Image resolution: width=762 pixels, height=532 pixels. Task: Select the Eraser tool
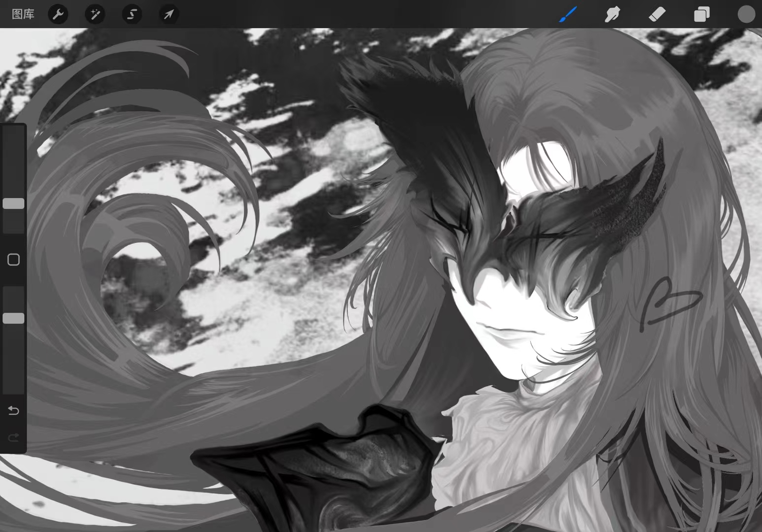coord(657,14)
